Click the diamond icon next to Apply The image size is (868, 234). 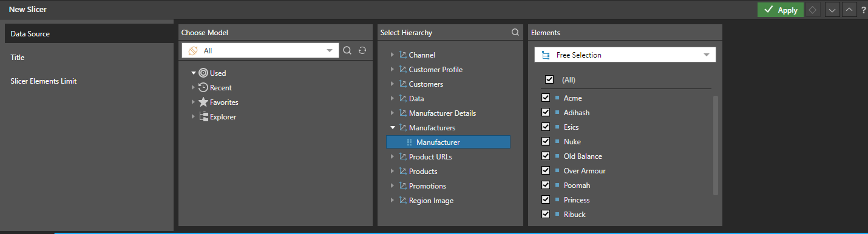(x=812, y=10)
